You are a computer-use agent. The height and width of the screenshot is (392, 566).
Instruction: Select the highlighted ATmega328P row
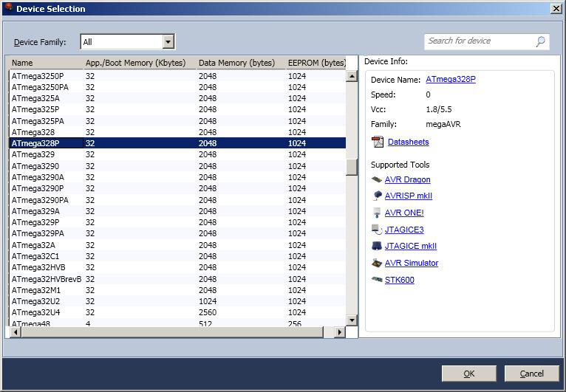point(177,143)
